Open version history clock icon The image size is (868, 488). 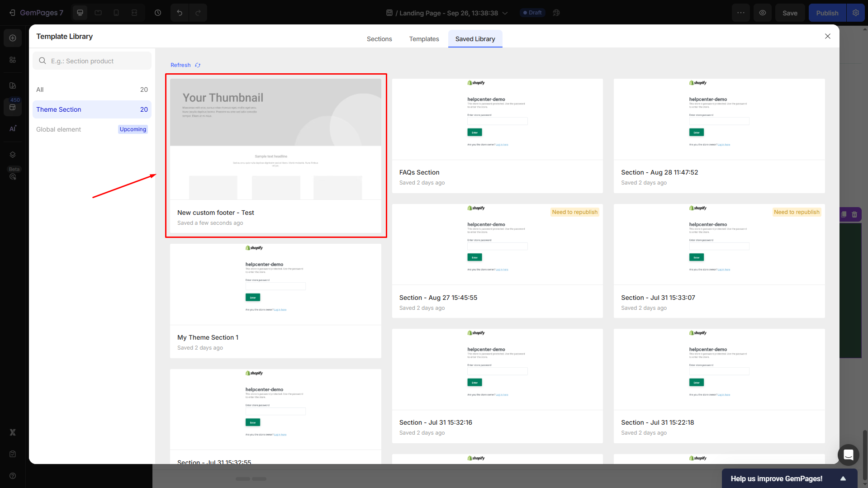coord(158,13)
